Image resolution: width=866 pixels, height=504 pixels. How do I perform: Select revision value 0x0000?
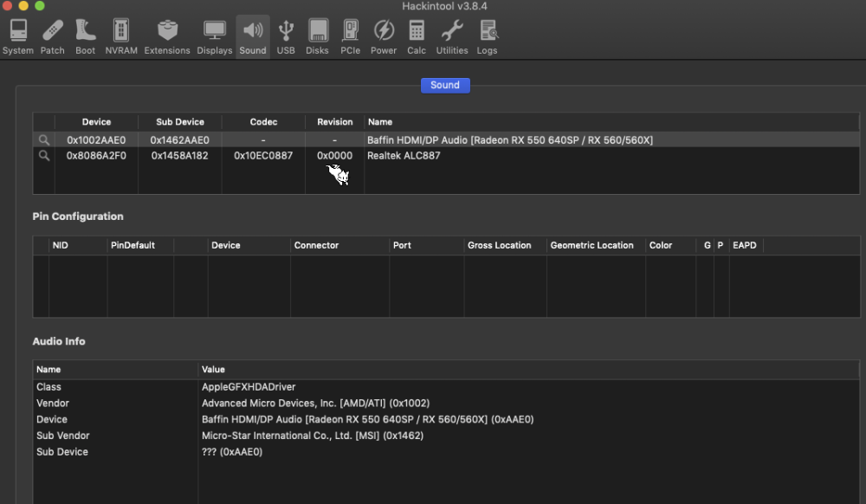(x=334, y=156)
